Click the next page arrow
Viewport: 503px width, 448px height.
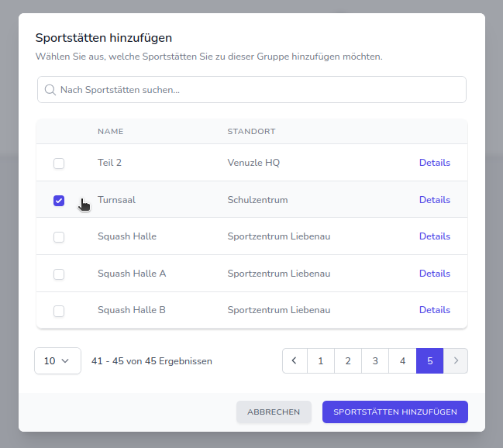coord(456,360)
